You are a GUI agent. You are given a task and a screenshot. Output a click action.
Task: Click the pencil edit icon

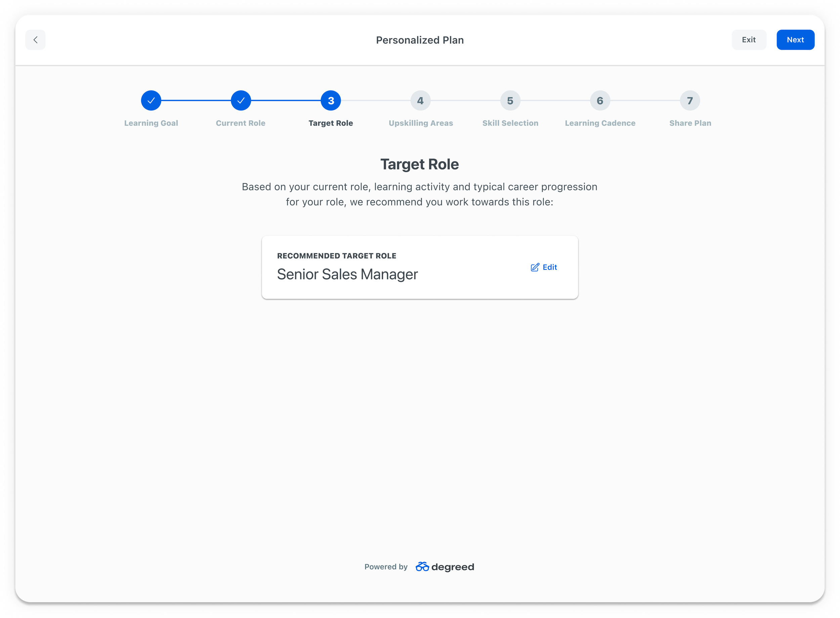[x=535, y=267]
